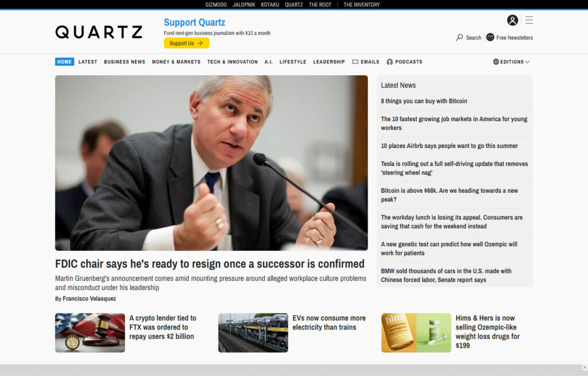Click the yellow Support Us button

click(187, 43)
